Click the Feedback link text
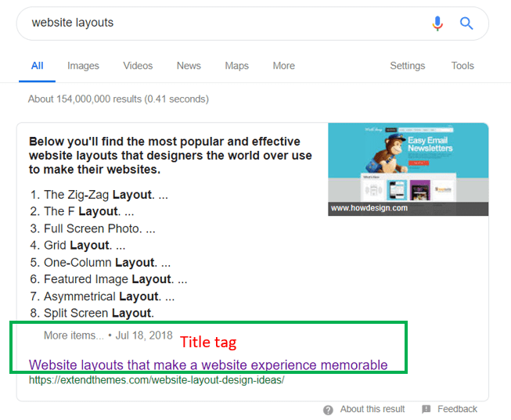 457,409
